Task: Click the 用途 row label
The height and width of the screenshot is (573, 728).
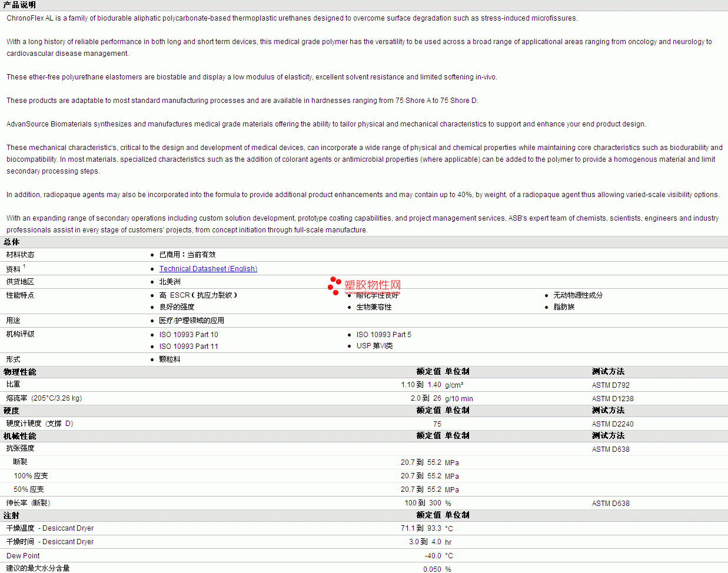Action: pyautogui.click(x=14, y=321)
